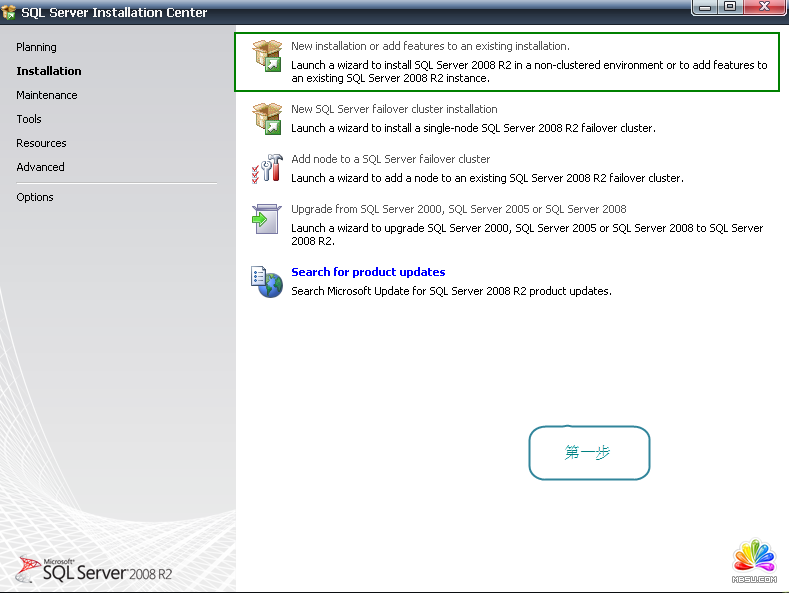789x593 pixels.
Task: Start New SQL Server failover cluster installation
Action: [x=394, y=109]
